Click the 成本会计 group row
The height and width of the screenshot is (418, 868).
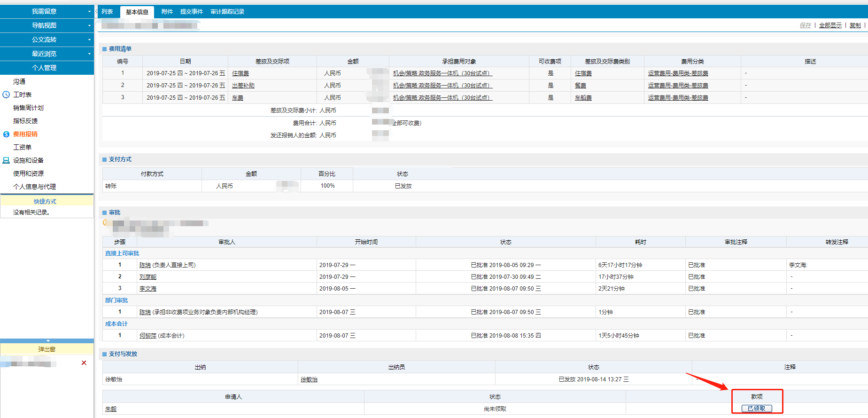tap(116, 324)
